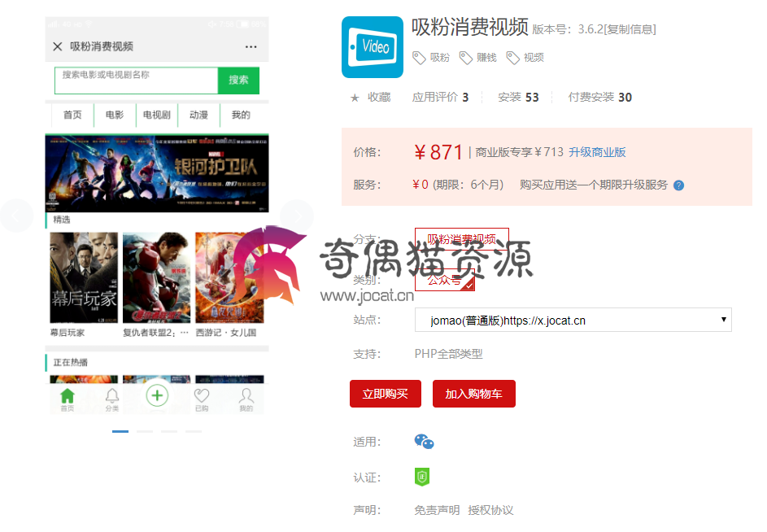Select the 吸粉消费视频 branch option

tap(462, 239)
